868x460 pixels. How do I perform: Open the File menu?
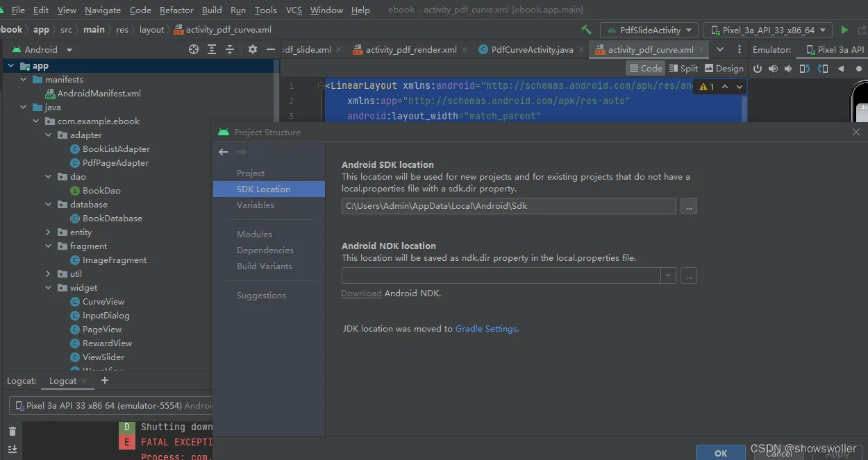tap(18, 10)
